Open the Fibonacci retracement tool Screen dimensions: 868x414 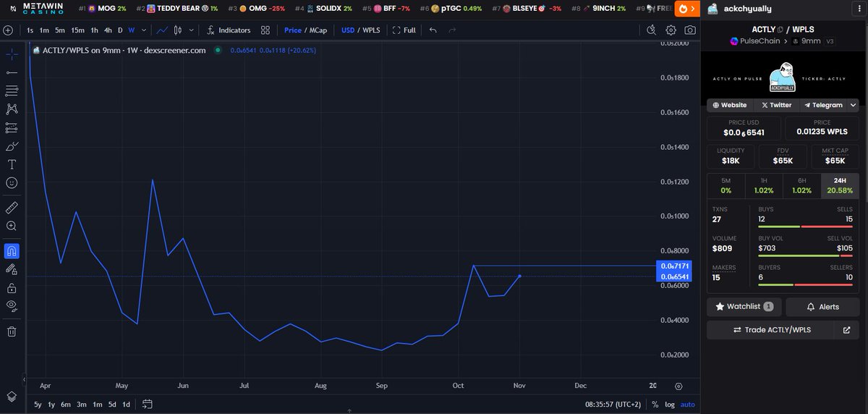coord(12,91)
